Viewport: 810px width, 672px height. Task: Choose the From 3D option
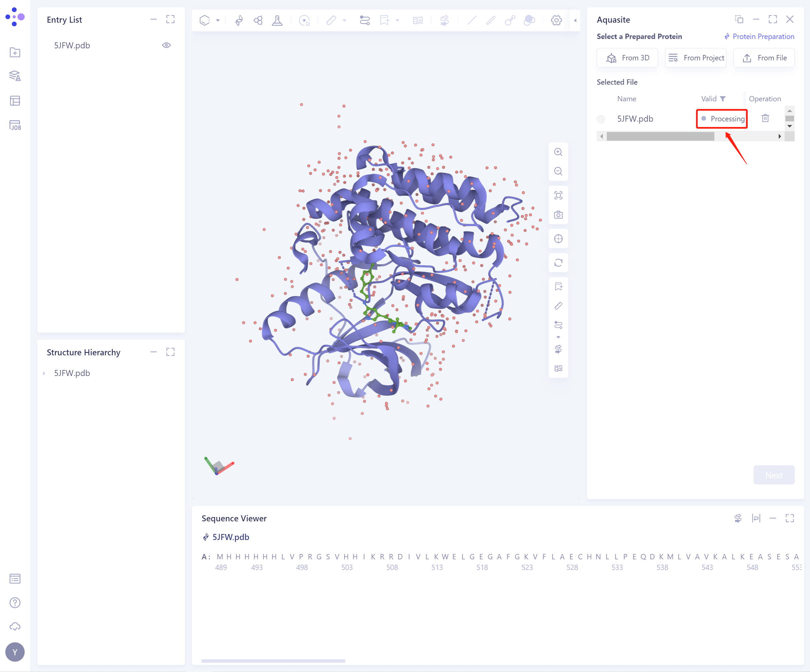pos(627,58)
